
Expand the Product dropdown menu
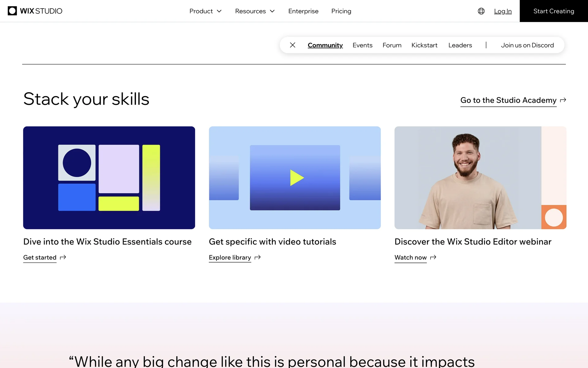pyautogui.click(x=205, y=11)
